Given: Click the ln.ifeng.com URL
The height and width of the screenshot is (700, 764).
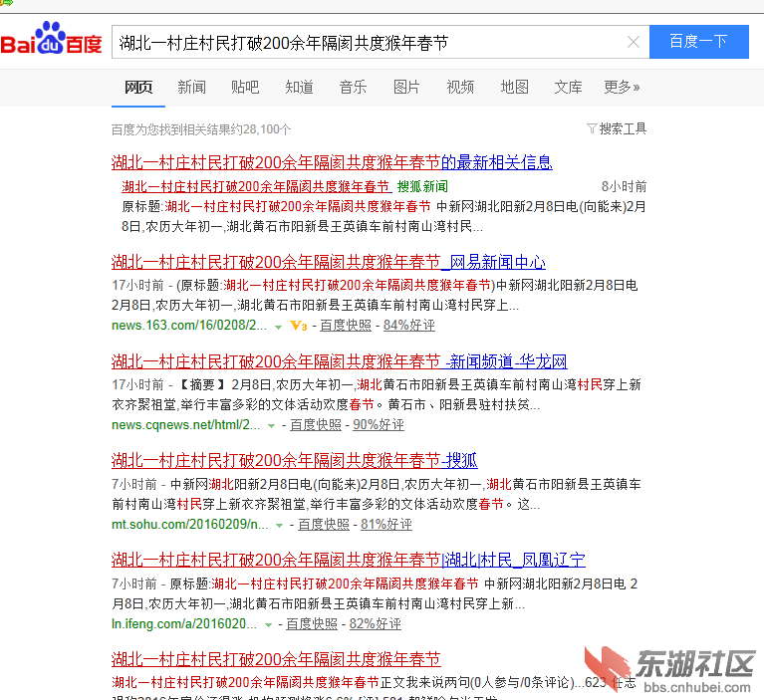Looking at the screenshot, I should (183, 623).
